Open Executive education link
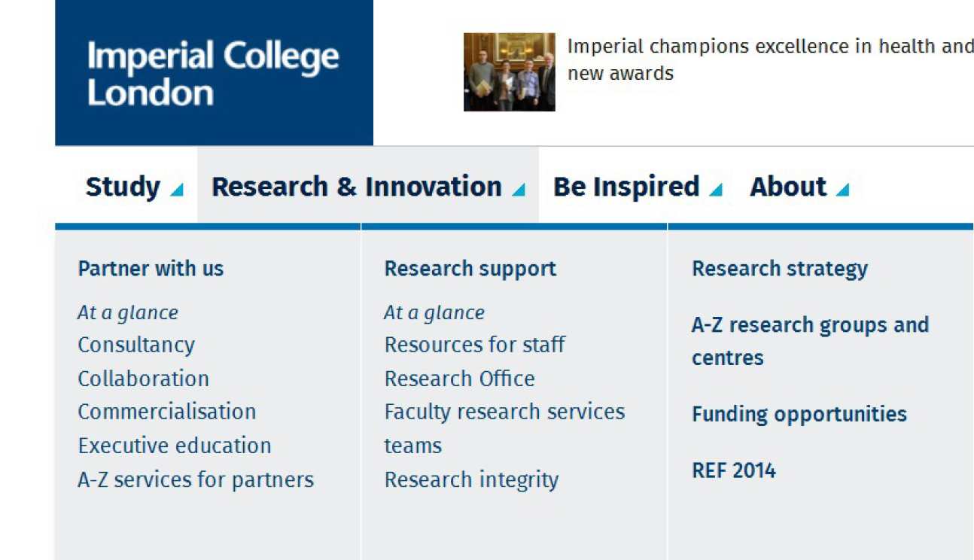The image size is (974, 560). click(174, 446)
